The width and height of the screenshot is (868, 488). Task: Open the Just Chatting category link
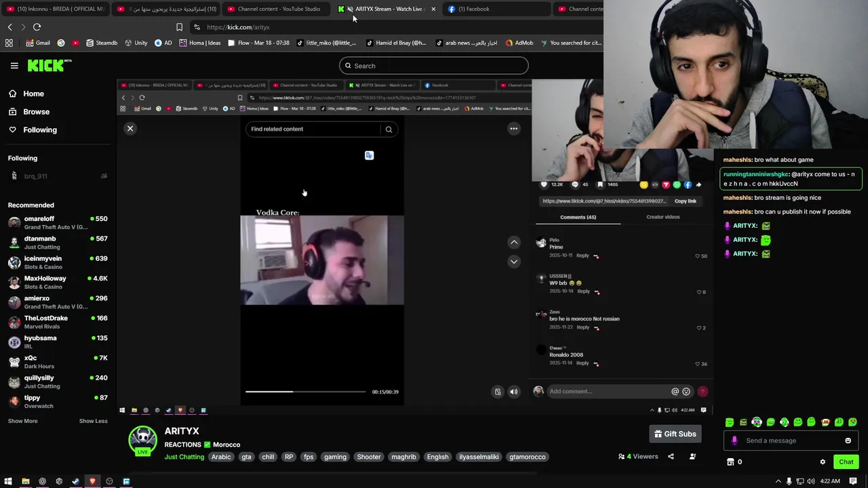click(x=184, y=457)
